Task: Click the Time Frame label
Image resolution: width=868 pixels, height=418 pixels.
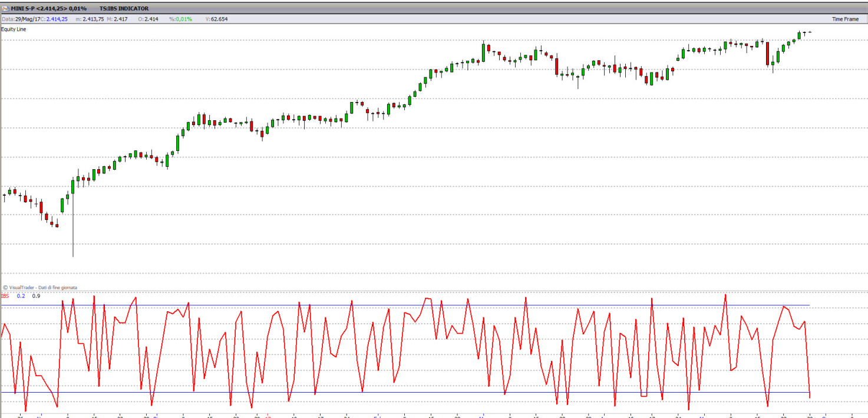Action: 845,19
